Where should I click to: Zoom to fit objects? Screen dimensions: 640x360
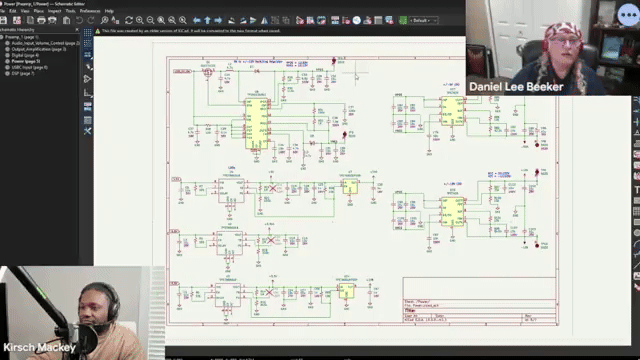[172, 20]
